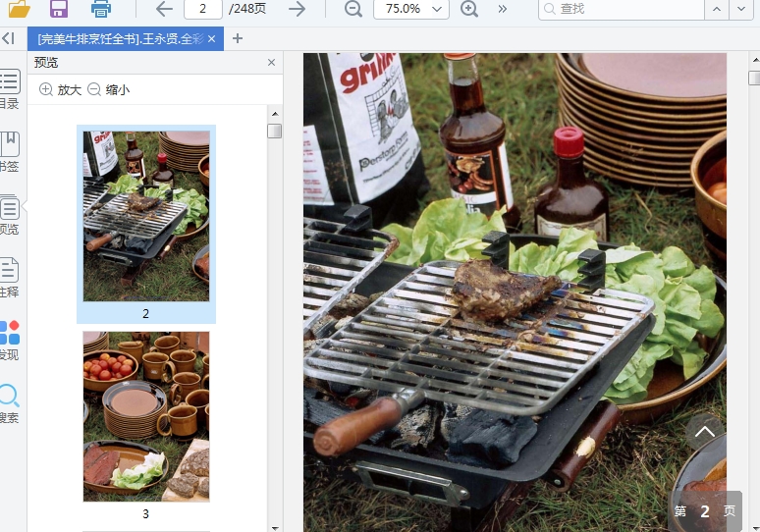Zoom in with the magnifier plus icon
The height and width of the screenshot is (532, 760).
point(469,9)
